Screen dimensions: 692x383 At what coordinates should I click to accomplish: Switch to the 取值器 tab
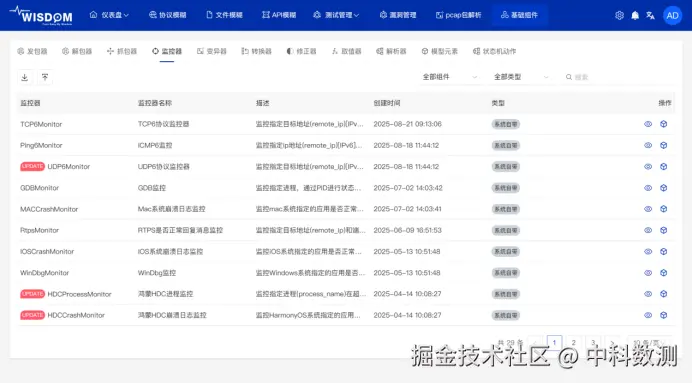(346, 51)
